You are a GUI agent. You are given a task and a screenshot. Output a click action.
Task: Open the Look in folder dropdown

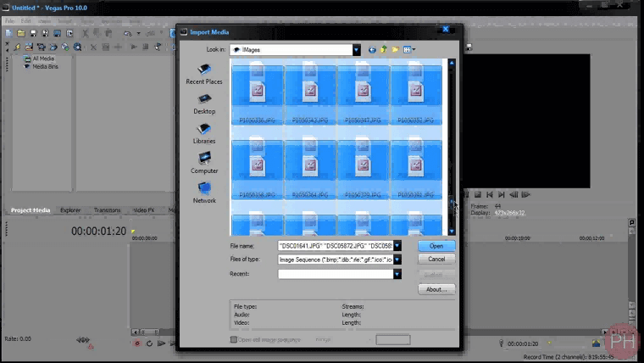356,50
